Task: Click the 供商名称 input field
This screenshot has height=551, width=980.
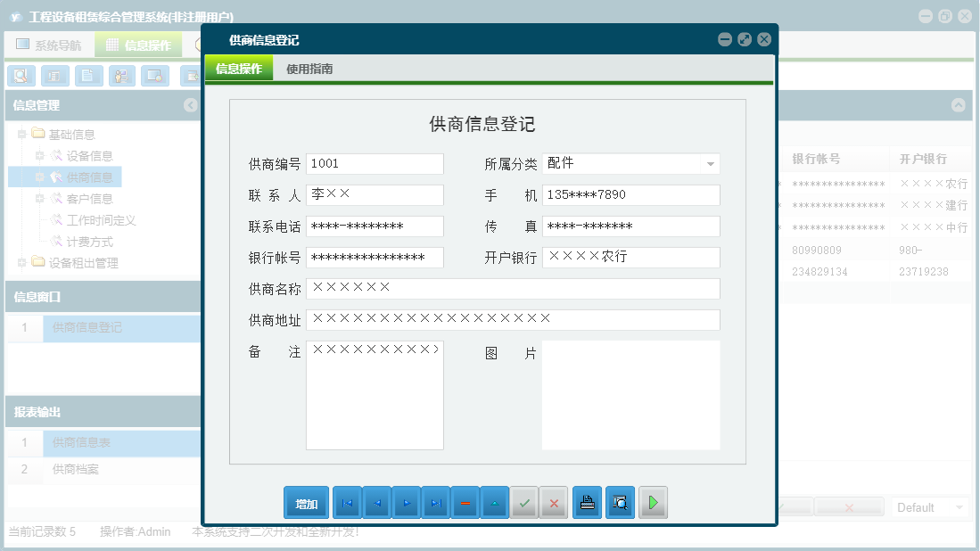Action: pos(513,289)
